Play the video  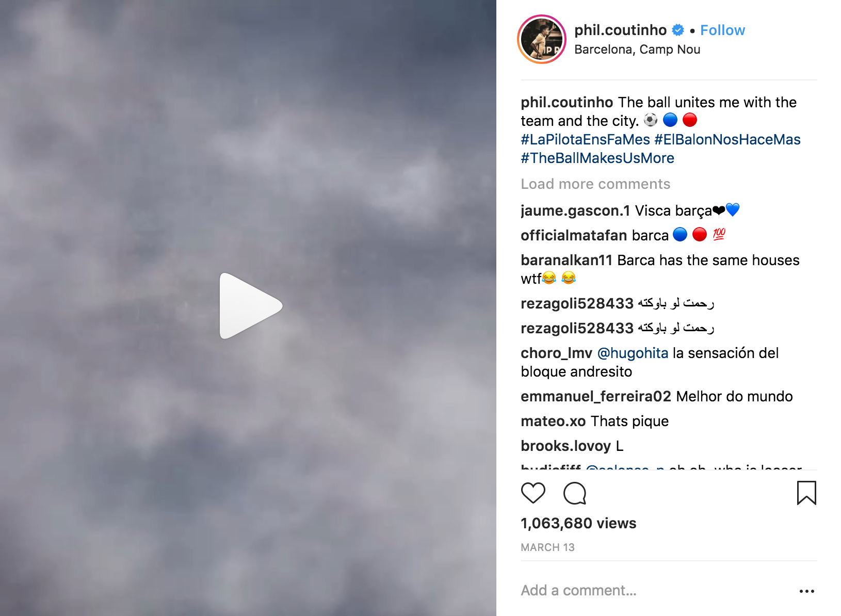251,306
